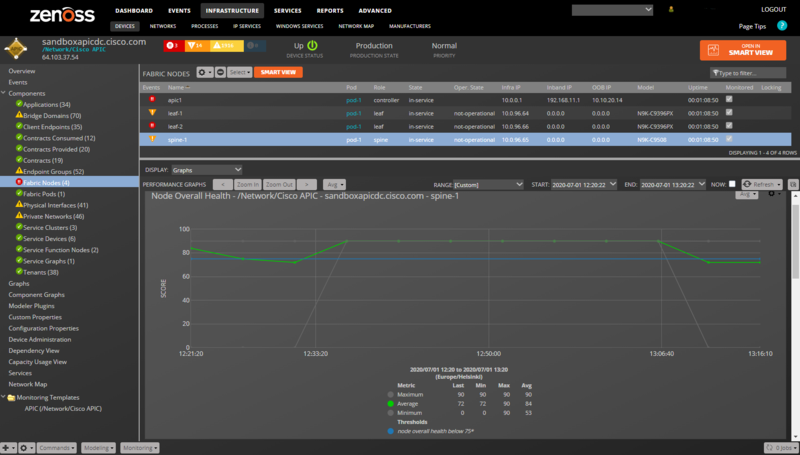
Task: Click the pop-out icon right of Refresh
Action: click(x=793, y=185)
